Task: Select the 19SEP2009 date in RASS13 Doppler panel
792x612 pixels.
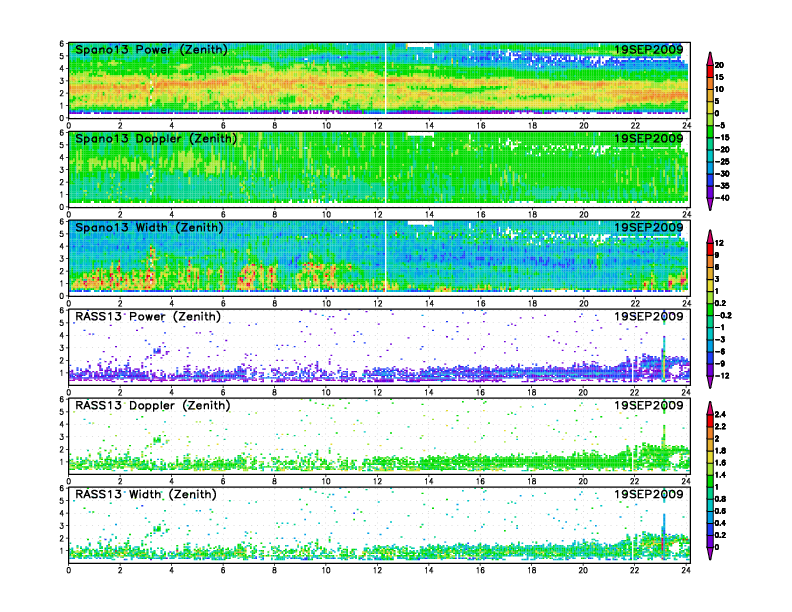Action: [x=649, y=405]
